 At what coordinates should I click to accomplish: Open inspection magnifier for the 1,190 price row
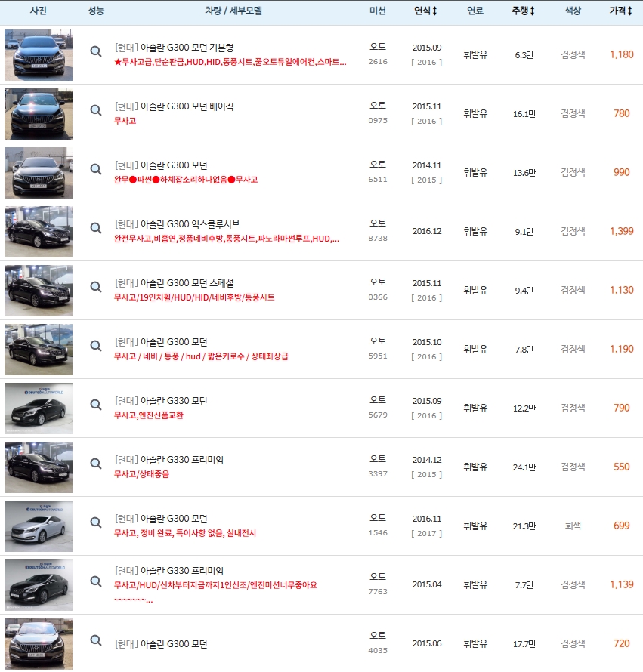coord(96,346)
